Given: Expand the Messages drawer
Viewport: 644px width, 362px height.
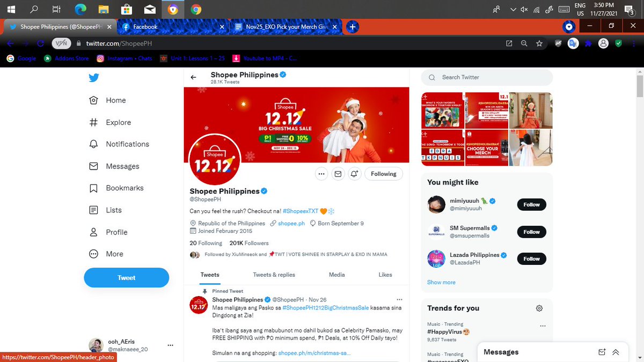Looking at the screenshot, I should tap(616, 352).
